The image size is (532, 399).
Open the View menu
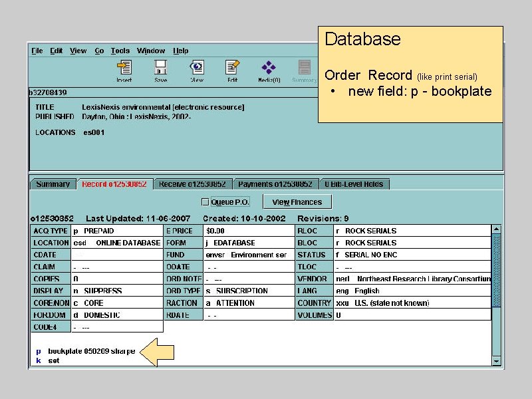[78, 51]
